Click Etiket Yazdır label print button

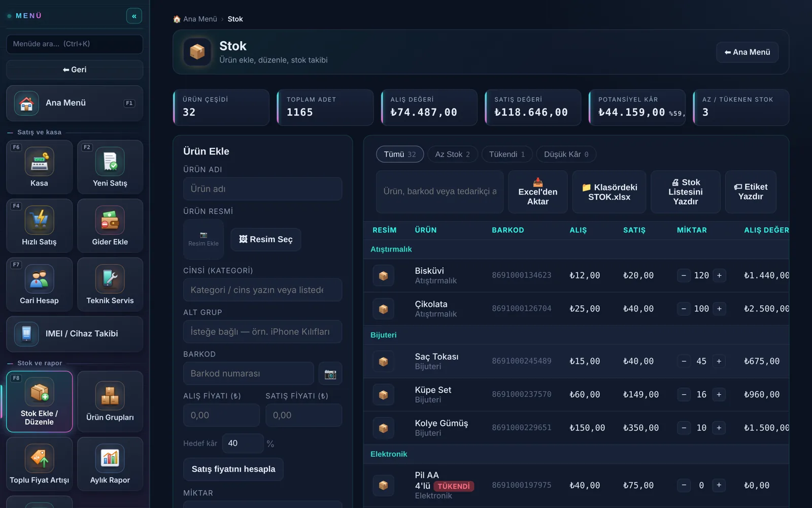[x=751, y=192]
